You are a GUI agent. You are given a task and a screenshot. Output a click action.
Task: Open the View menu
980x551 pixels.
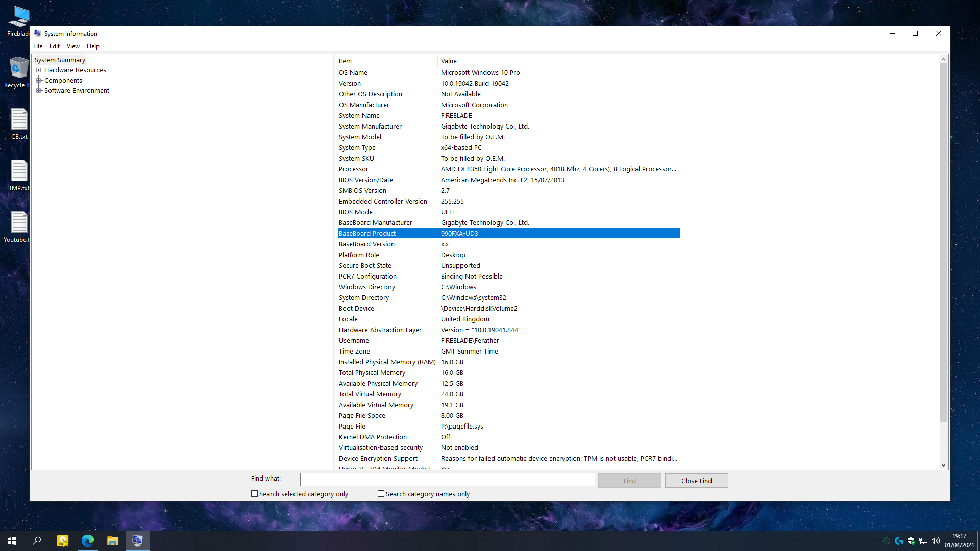(x=73, y=46)
